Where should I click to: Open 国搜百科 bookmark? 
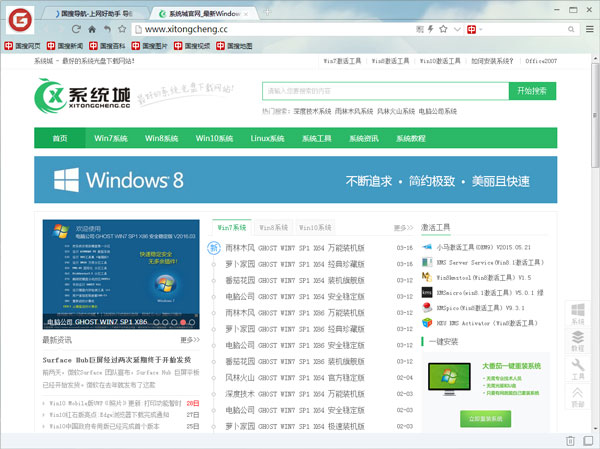click(x=107, y=46)
